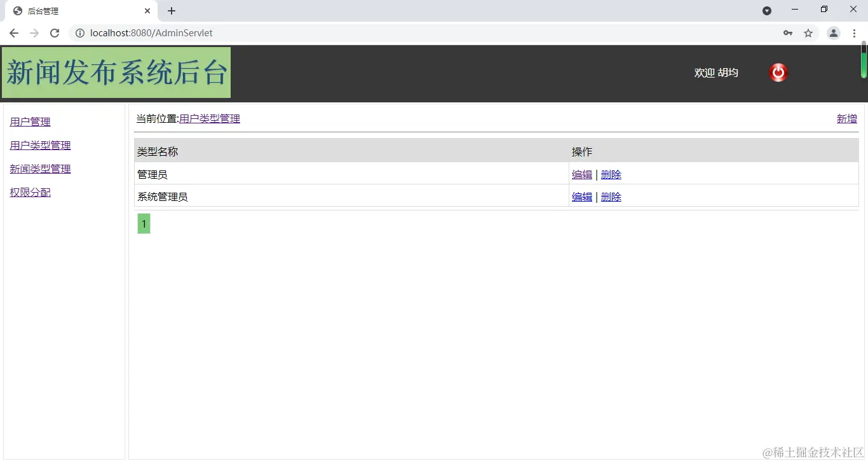Click the 新增 link to add a type
This screenshot has width=868, height=463.
(x=847, y=118)
